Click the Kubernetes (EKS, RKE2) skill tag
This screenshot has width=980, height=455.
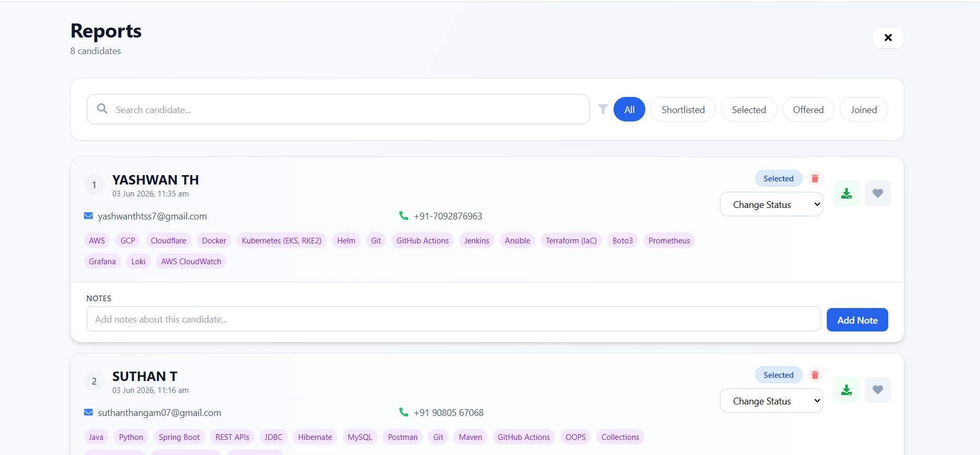coord(281,241)
